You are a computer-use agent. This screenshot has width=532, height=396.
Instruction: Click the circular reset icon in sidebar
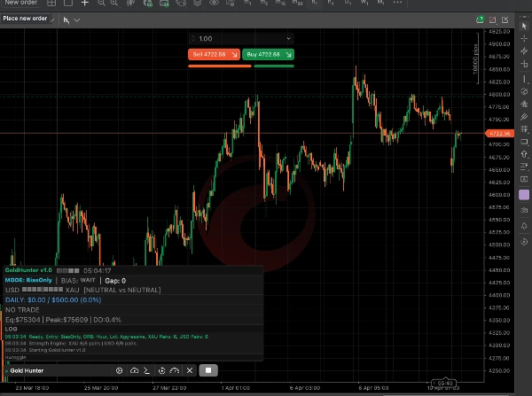click(524, 242)
